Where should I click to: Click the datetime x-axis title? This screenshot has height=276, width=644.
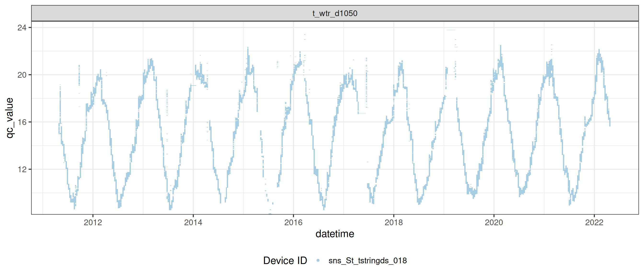(x=335, y=234)
